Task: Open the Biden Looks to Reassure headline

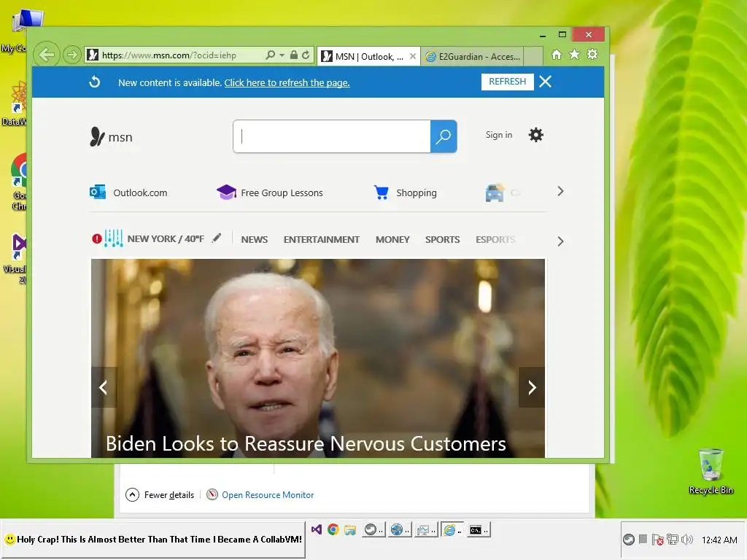Action: [x=306, y=443]
